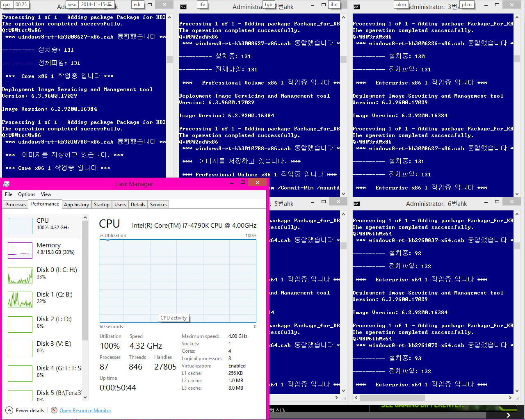
Task: Click scroll-down arrow in the 3번 Administrator window
Action: click(x=517, y=194)
